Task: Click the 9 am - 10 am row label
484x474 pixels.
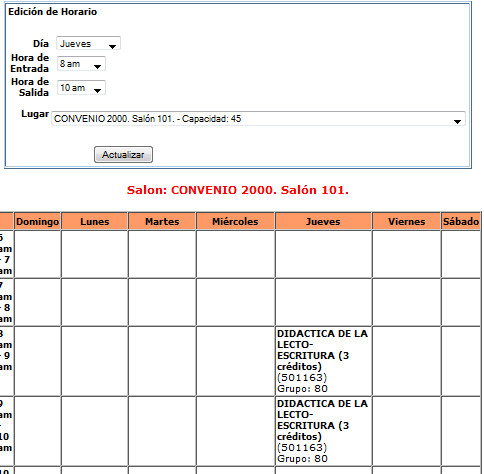Action: pyautogui.click(x=6, y=431)
